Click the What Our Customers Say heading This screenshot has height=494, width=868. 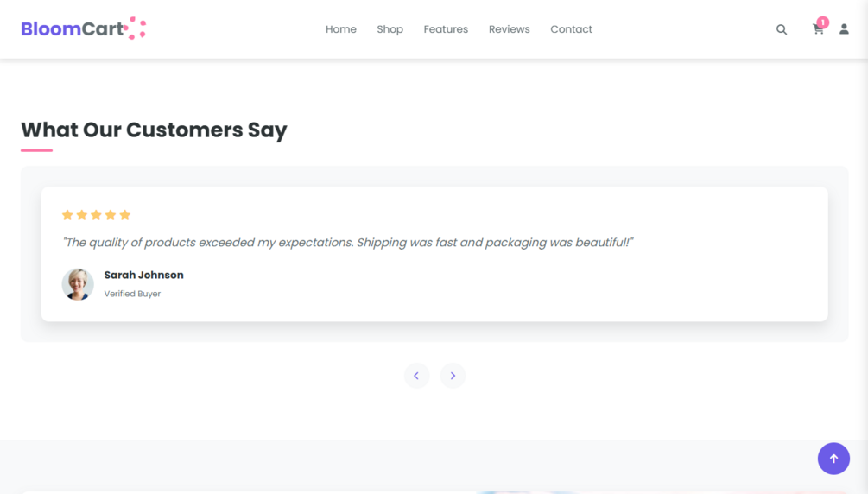pyautogui.click(x=154, y=130)
